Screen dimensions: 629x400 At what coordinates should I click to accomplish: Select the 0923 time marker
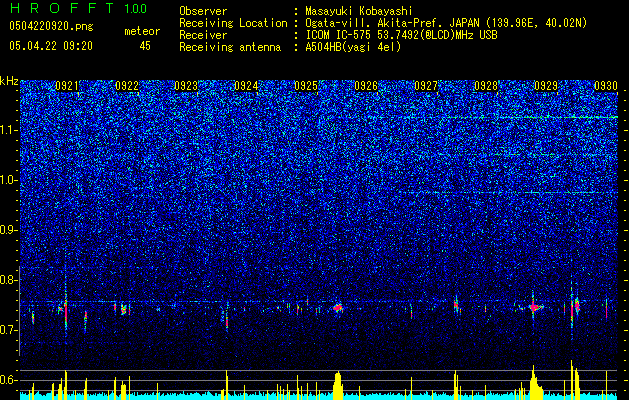tap(186, 86)
